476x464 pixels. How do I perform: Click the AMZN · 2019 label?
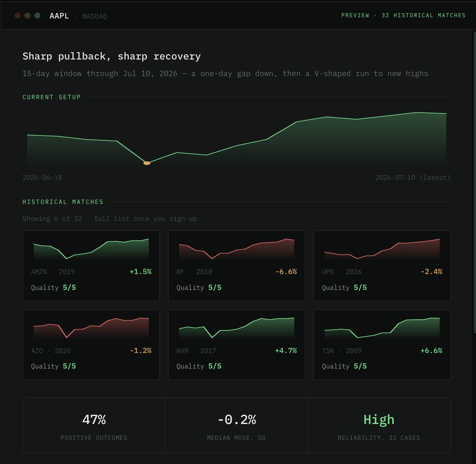coord(53,272)
